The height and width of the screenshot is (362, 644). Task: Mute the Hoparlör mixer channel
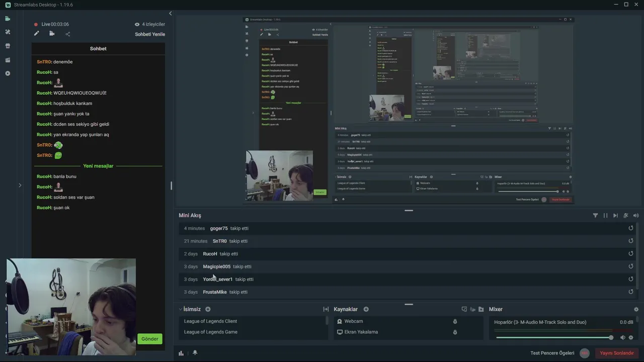(622, 337)
